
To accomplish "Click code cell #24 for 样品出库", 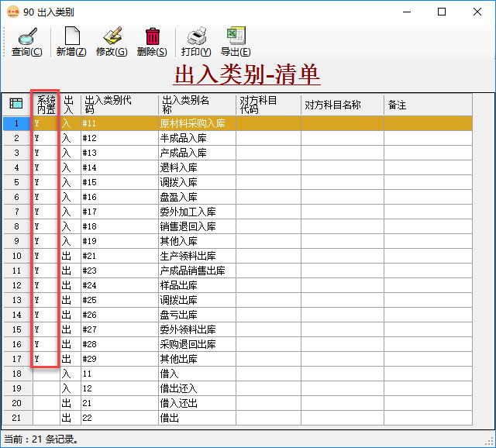I will (x=119, y=285).
